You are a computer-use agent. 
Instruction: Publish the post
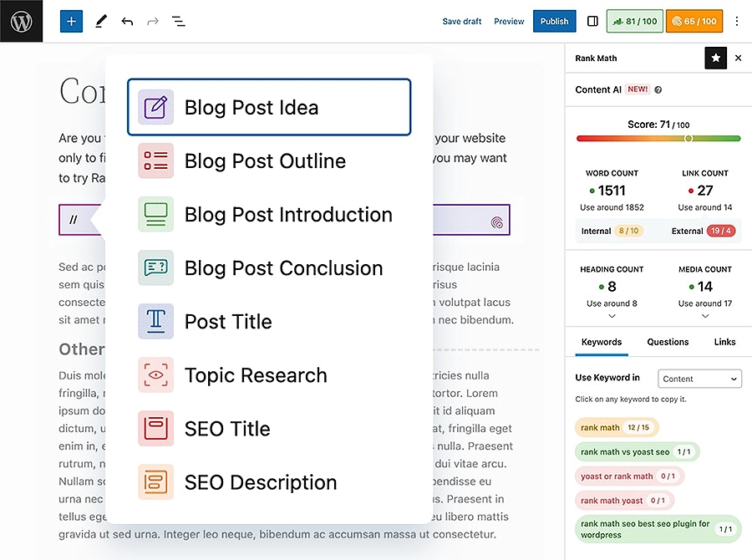(554, 21)
